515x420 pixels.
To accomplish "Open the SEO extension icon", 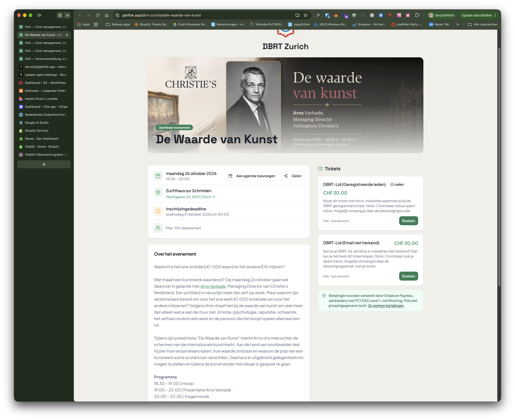I will coord(390,15).
